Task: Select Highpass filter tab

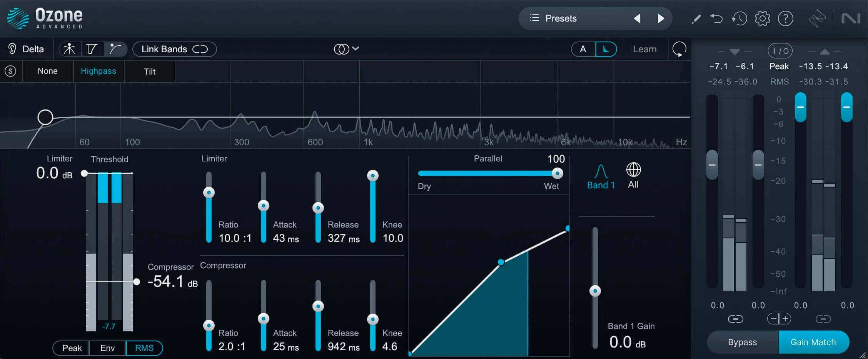Action: 98,71
